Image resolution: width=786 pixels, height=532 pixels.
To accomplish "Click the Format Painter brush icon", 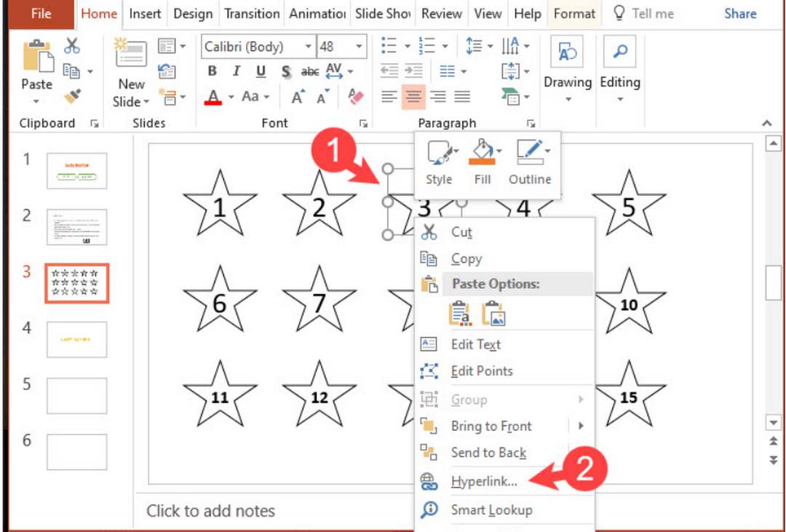I will point(72,96).
